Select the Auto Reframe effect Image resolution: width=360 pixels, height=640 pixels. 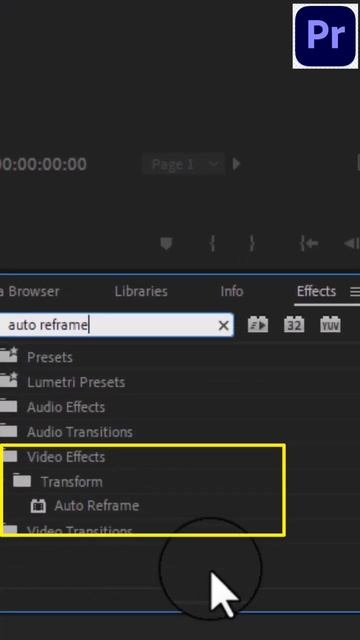coord(97,506)
